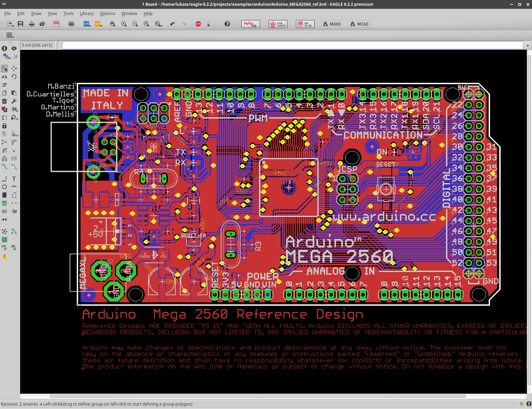This screenshot has width=532, height=409.
Task: Click the grid size and coordinates readout
Action: coord(37,45)
